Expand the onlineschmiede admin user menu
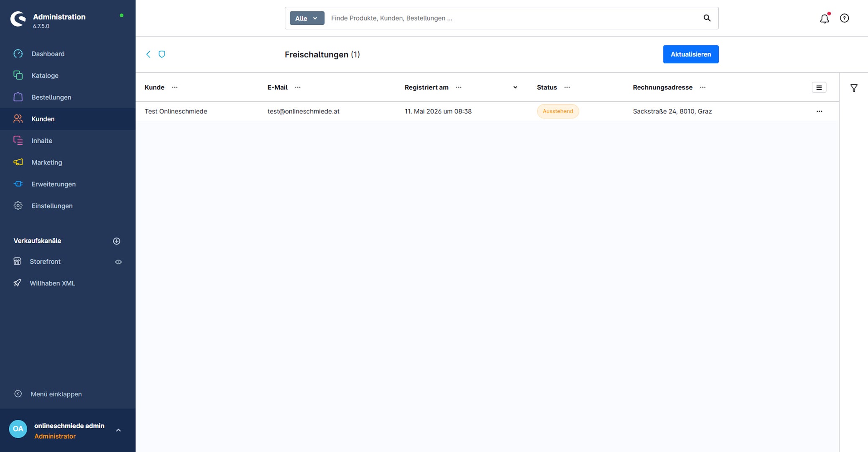 (x=118, y=430)
